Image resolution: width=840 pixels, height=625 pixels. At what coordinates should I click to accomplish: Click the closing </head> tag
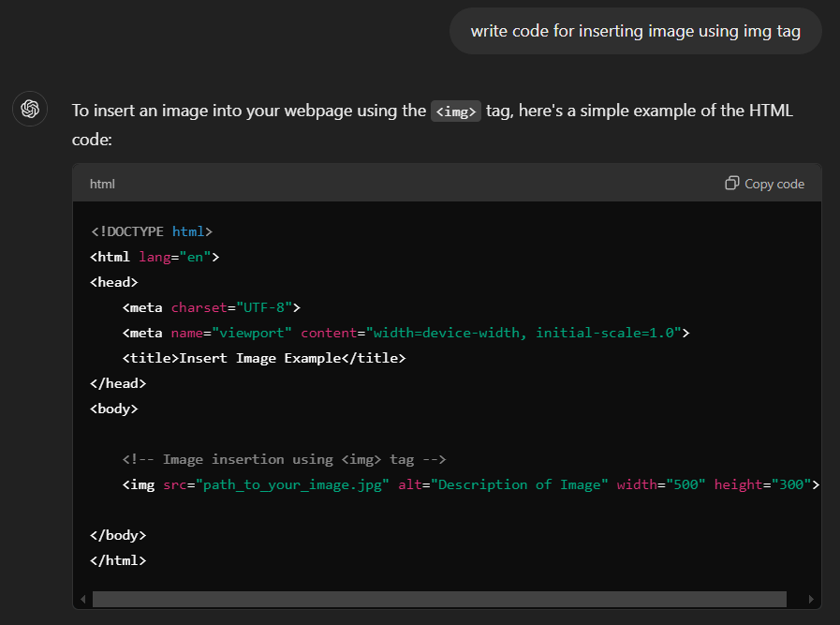coord(118,382)
